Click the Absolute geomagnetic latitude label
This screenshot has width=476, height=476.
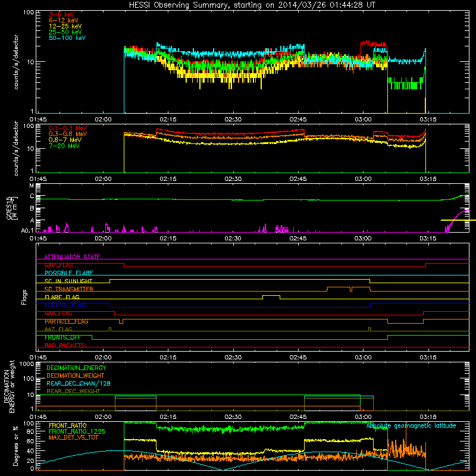[411, 426]
